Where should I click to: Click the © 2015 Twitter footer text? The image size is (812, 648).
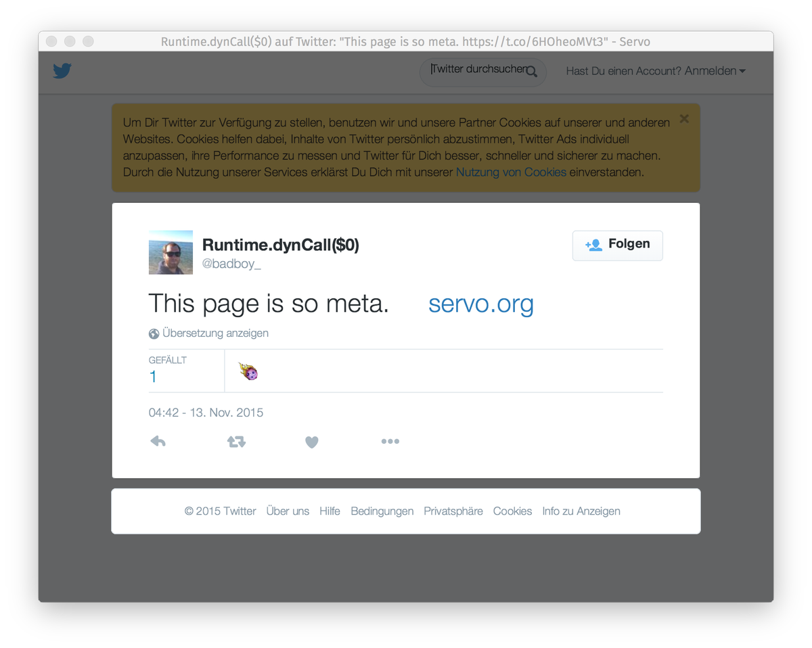point(221,511)
